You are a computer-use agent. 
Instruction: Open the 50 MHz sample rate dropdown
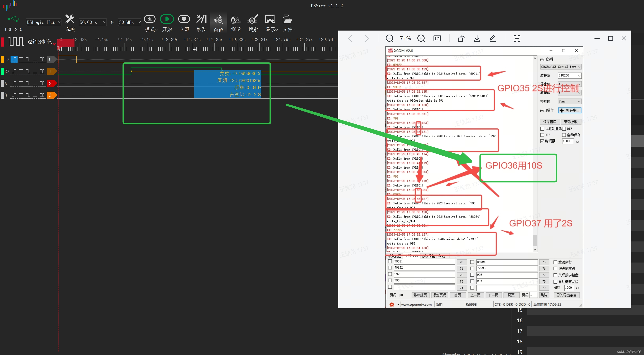coord(129,22)
